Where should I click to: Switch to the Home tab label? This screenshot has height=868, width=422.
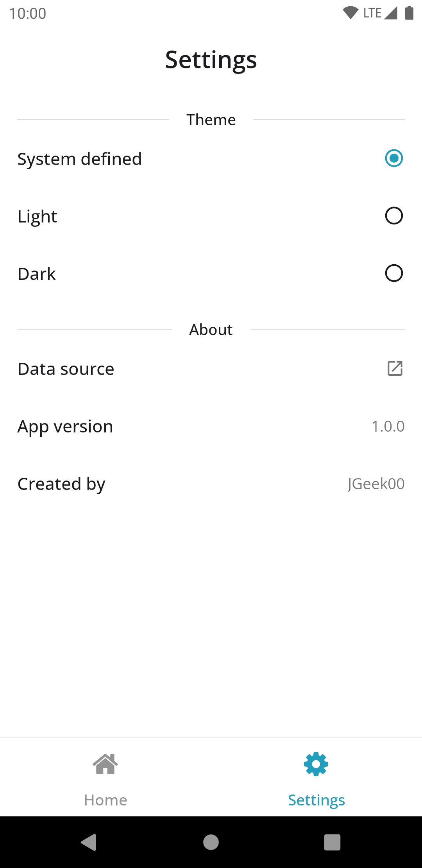pos(105,800)
